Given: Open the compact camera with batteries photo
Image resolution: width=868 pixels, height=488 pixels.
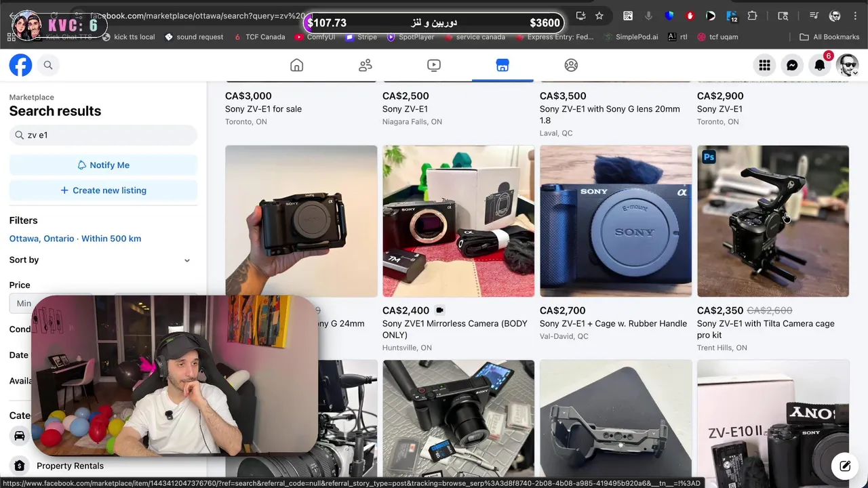Looking at the screenshot, I should tap(458, 418).
